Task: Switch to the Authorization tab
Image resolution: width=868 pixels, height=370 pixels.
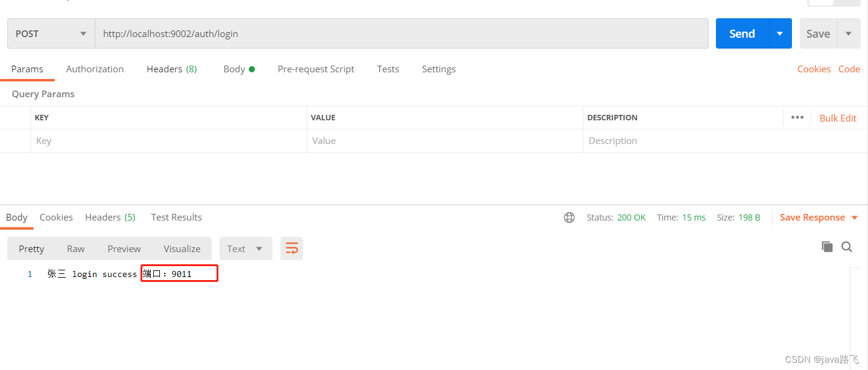Action: (x=95, y=69)
